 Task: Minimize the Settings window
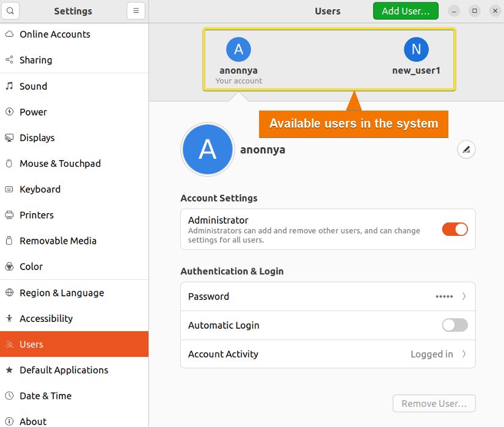(454, 11)
